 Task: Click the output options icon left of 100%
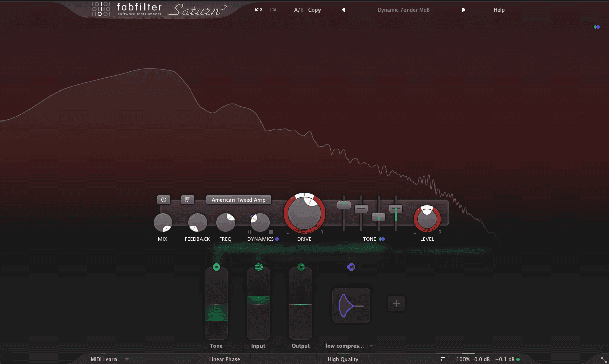coord(443,359)
